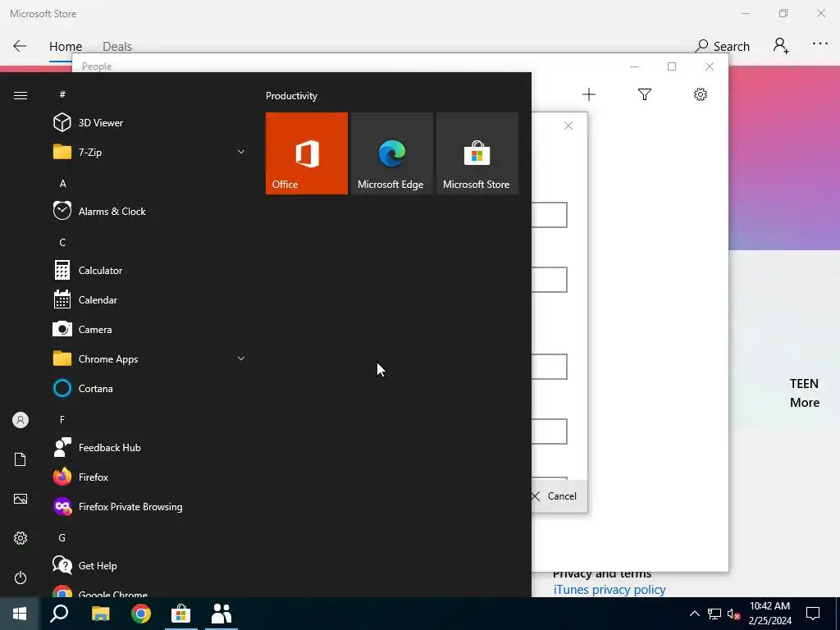This screenshot has height=630, width=840.
Task: Go back in Microsoft Store
Action: [20, 46]
